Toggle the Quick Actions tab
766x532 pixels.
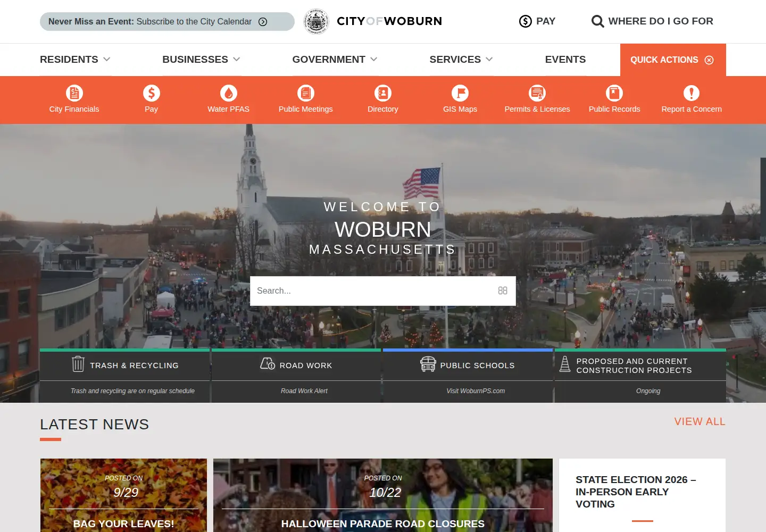pos(673,60)
